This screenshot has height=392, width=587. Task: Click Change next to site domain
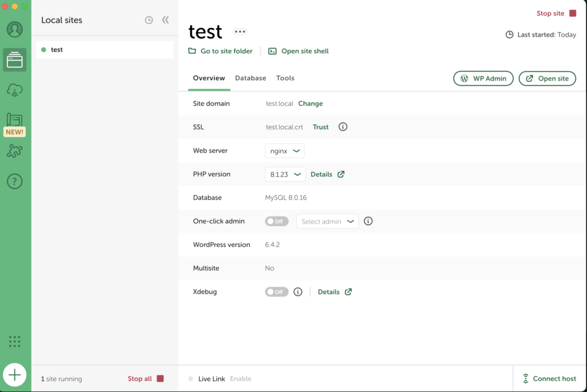click(x=310, y=104)
